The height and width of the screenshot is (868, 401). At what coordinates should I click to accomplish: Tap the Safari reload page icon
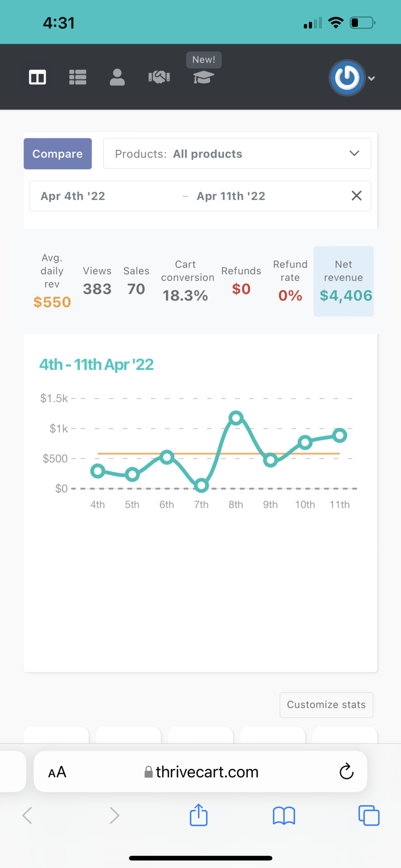pos(346,771)
